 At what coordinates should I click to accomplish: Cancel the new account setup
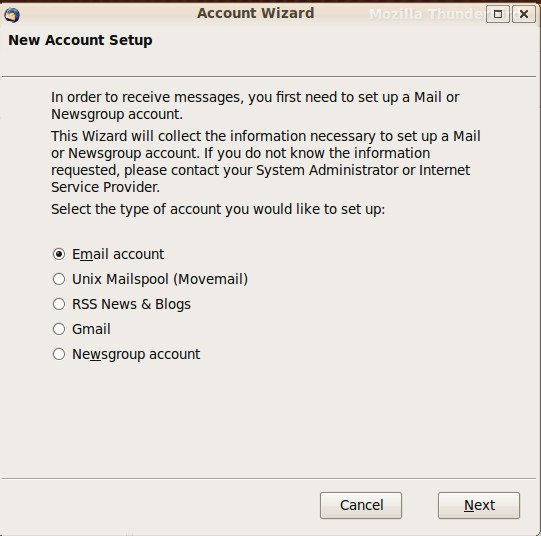coord(361,505)
